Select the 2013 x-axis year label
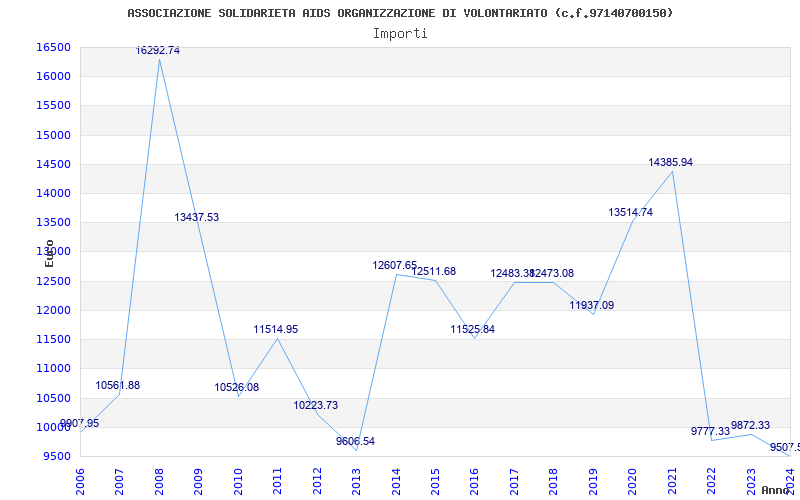The height and width of the screenshot is (500, 800). click(x=356, y=482)
